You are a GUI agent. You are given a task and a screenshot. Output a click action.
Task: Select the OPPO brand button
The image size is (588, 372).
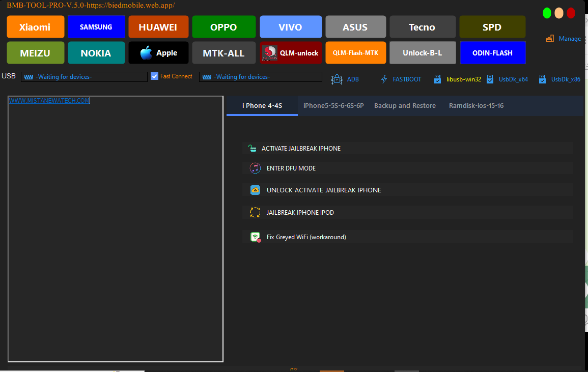[224, 27]
